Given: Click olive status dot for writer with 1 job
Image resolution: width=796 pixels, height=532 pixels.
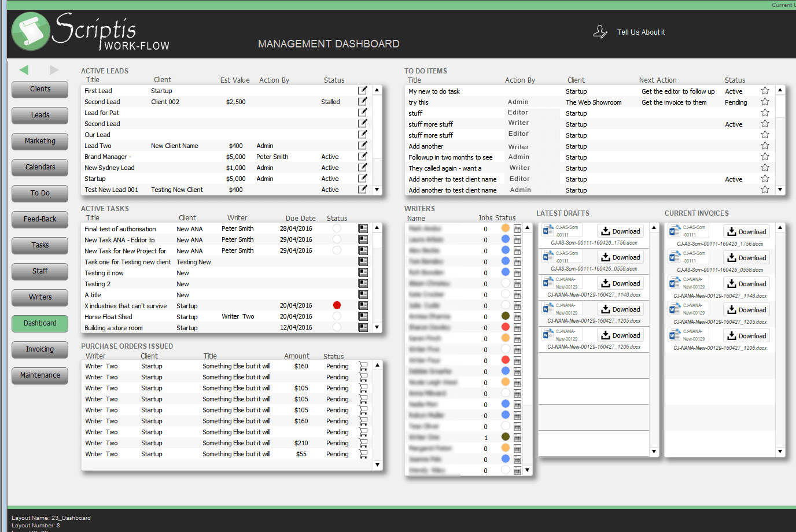Looking at the screenshot, I should [505, 437].
